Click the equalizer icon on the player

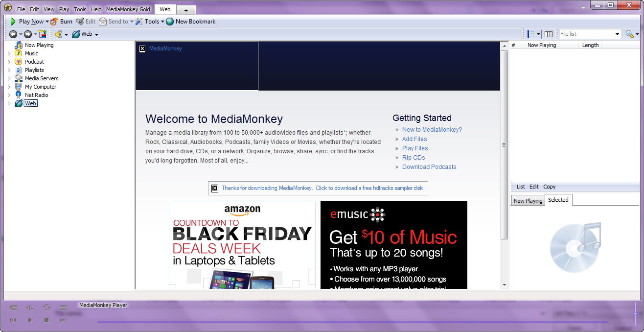click(x=29, y=308)
